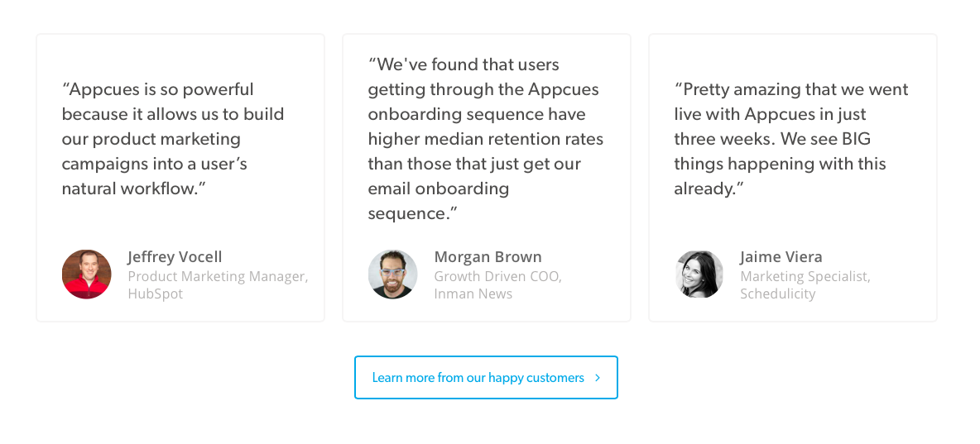Image resolution: width=980 pixels, height=444 pixels.
Task: Click Jeffrey Vocell's avatar photo
Action: click(87, 275)
